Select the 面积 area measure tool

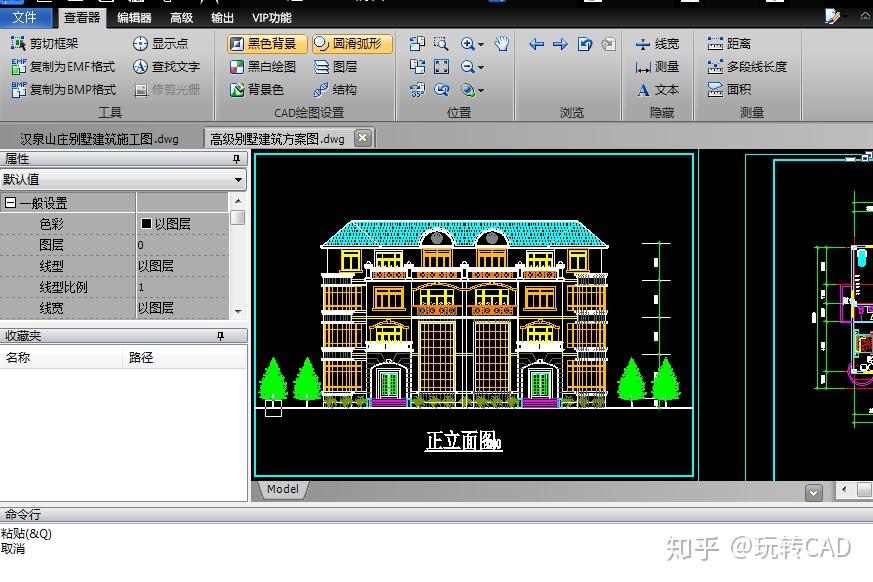pos(729,90)
